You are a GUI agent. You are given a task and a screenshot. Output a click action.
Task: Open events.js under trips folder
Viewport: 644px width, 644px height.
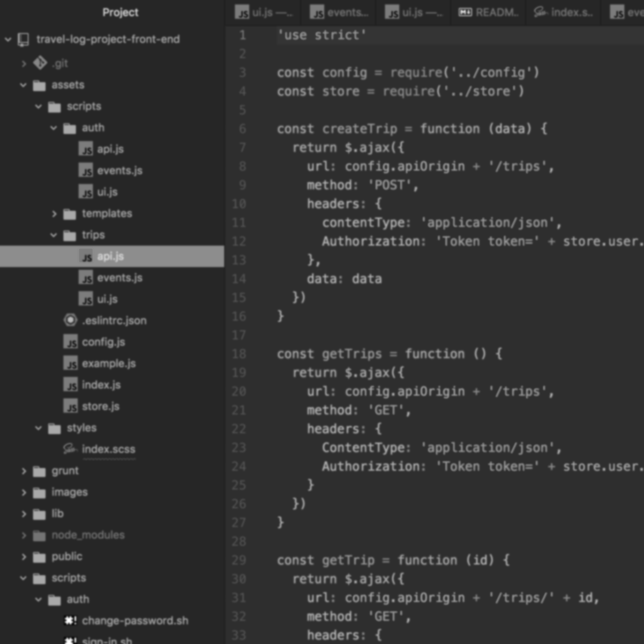120,278
